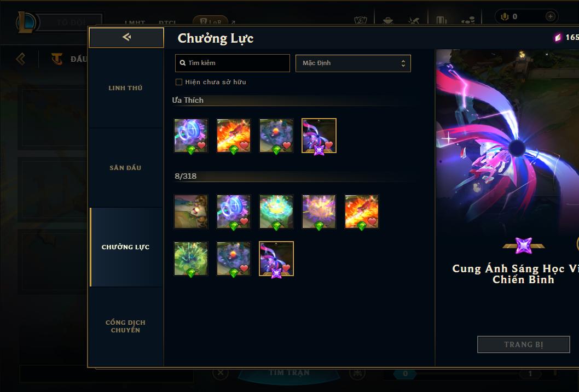The width and height of the screenshot is (579, 392).
Task: Choose the default boom in the 8/318 list
Action: coord(191,212)
